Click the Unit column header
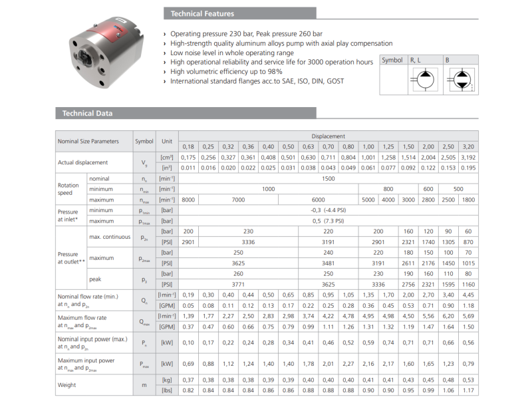The width and height of the screenshot is (532, 399). pos(166,141)
